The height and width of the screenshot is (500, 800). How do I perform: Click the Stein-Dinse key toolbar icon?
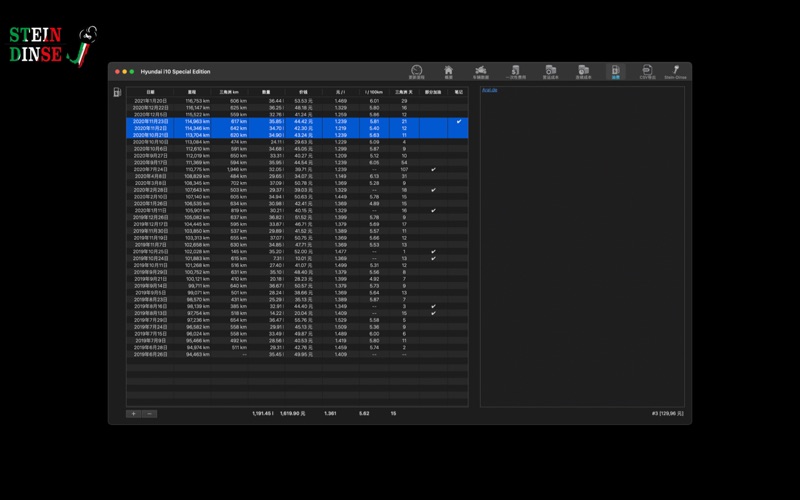click(675, 71)
